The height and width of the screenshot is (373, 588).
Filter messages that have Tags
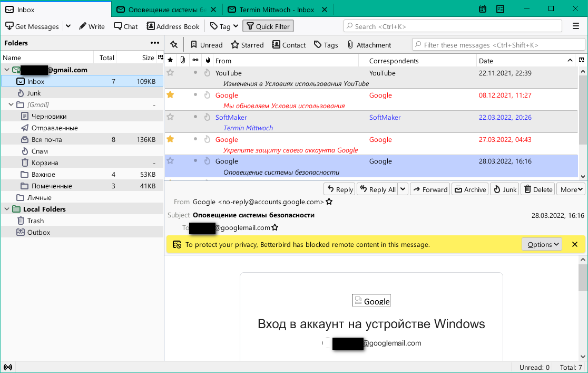point(326,45)
